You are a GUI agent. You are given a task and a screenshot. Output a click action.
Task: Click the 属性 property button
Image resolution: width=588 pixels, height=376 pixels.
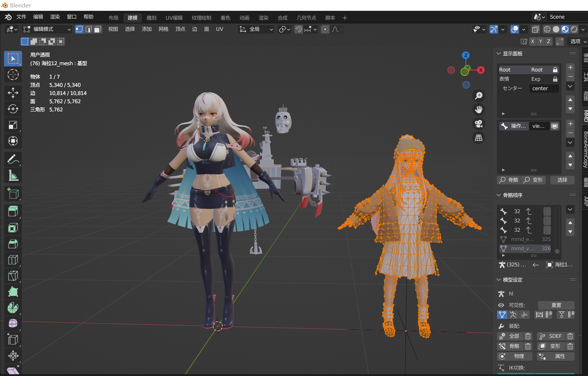[x=556, y=356]
